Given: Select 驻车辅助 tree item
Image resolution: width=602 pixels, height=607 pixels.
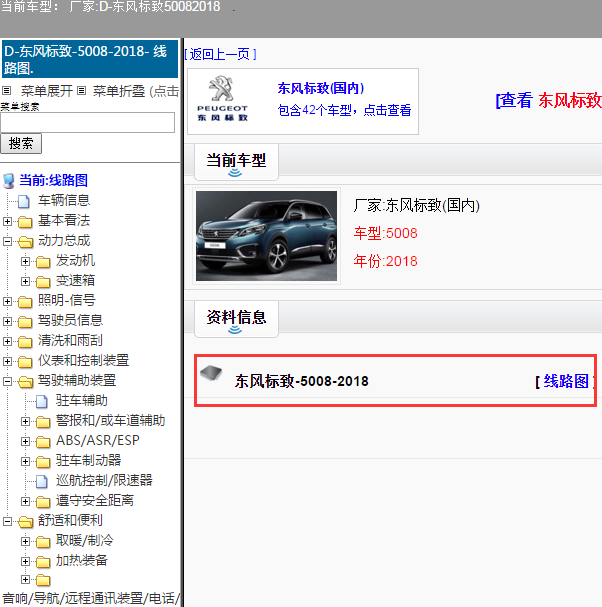Looking at the screenshot, I should tap(82, 400).
